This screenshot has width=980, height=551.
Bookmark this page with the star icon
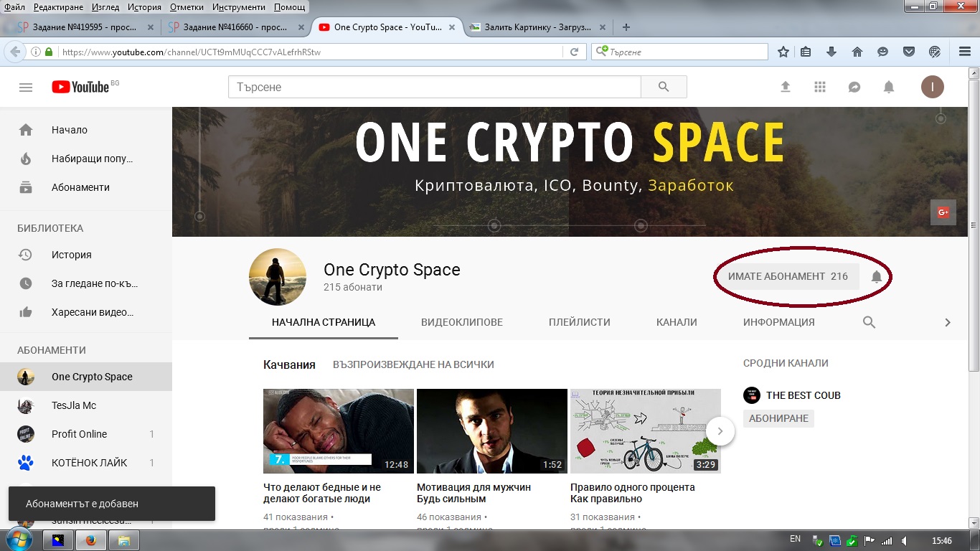point(783,52)
